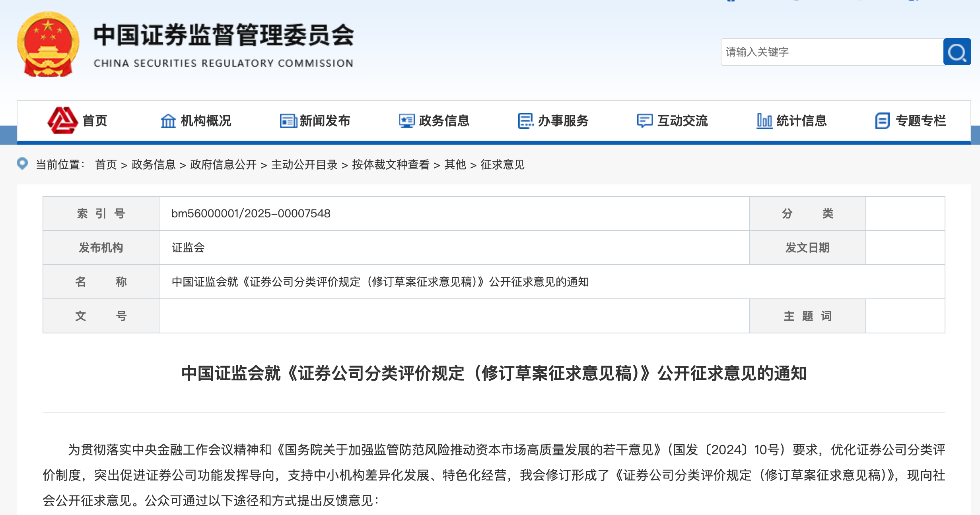Click the document icon beside 专题专栏
980x515 pixels.
[x=882, y=121]
